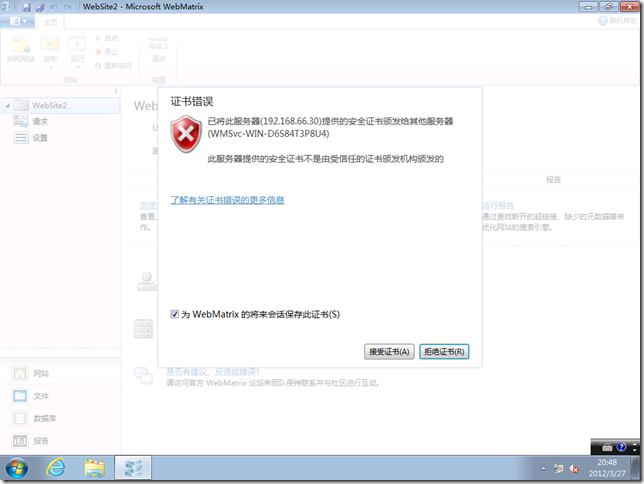Collapse the WebSite2 tree node arrow
The height and width of the screenshot is (484, 644).
tap(7, 106)
